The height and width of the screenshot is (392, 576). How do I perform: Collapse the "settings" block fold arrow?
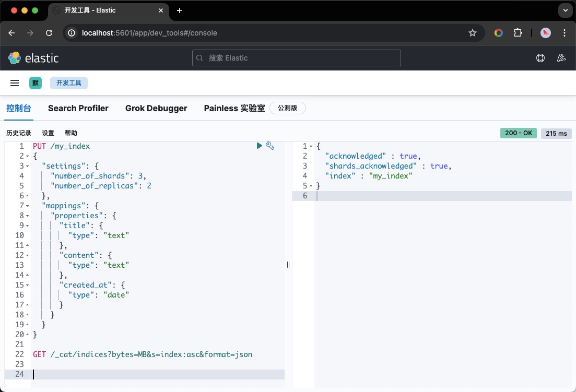tap(27, 166)
